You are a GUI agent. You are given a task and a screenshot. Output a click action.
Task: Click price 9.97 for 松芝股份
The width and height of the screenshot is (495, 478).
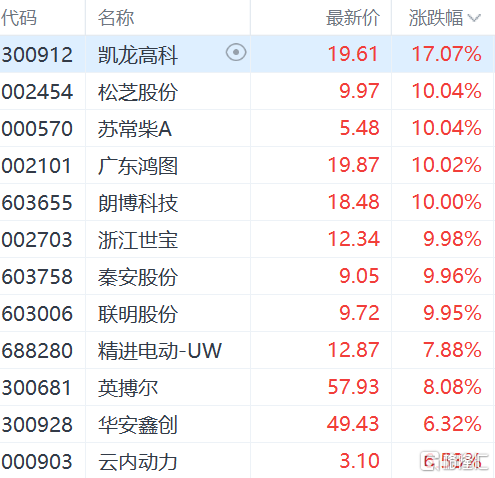[359, 91]
